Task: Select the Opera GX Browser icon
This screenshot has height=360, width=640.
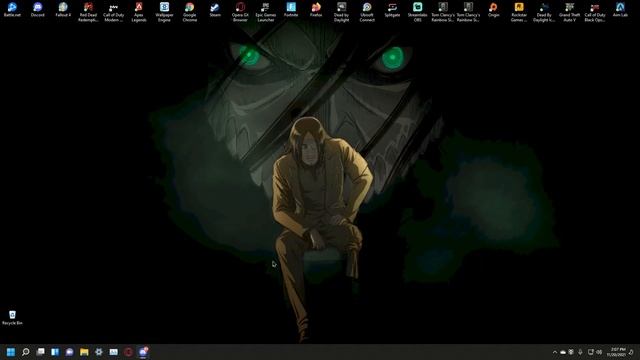Action: coord(240,11)
